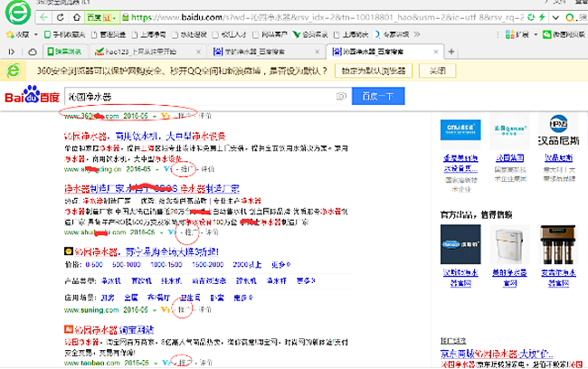Click the green lightning speed-mode icon

tap(542, 17)
